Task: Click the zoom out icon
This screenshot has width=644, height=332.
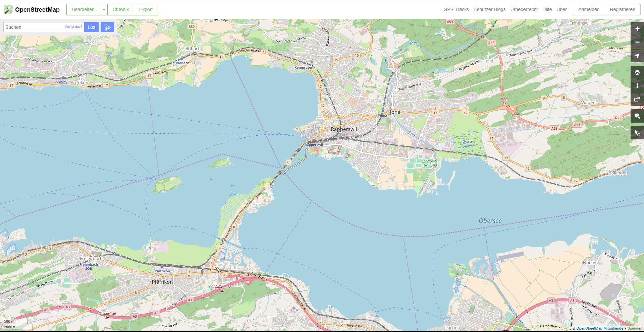Action: (637, 43)
